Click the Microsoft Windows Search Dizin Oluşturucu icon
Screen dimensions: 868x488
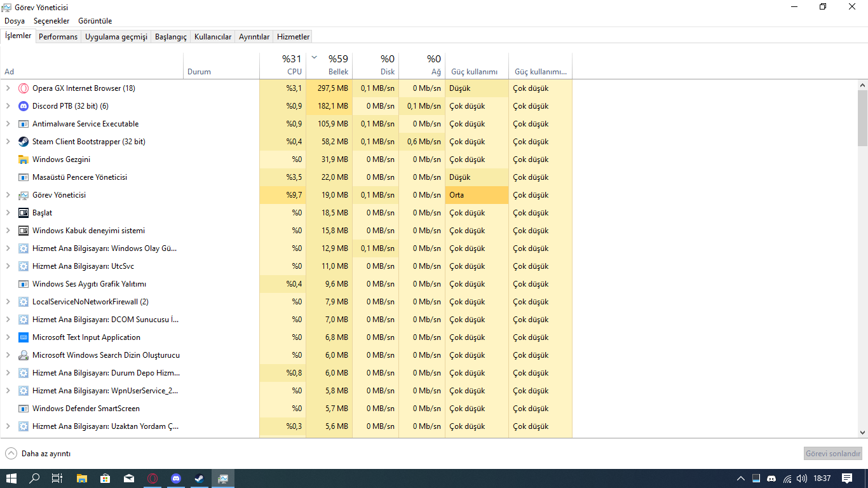[x=24, y=355]
